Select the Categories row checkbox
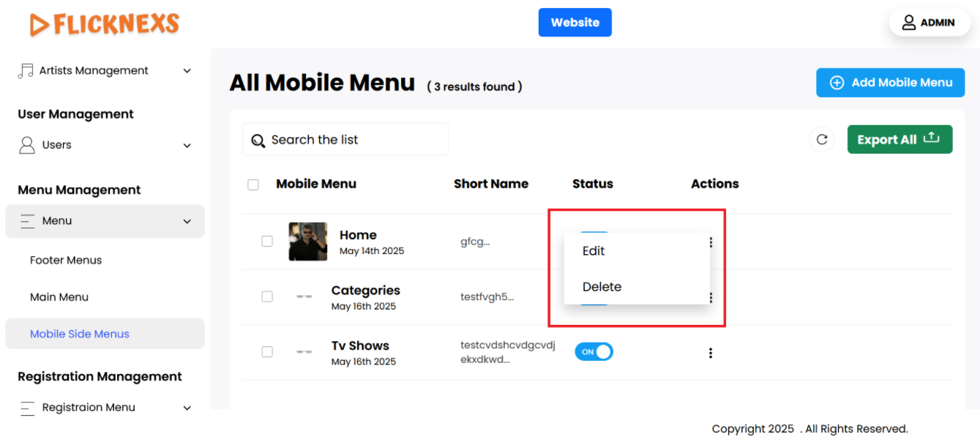 tap(267, 296)
